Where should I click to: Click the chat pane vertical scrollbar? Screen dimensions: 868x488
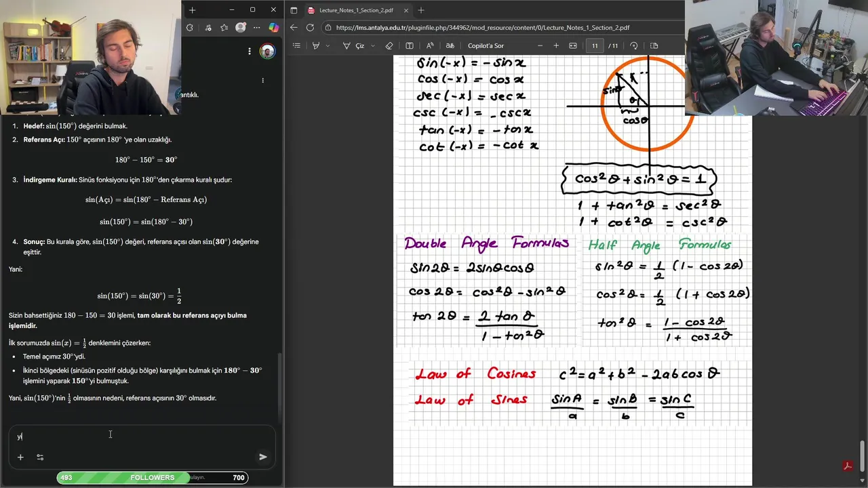(x=280, y=388)
